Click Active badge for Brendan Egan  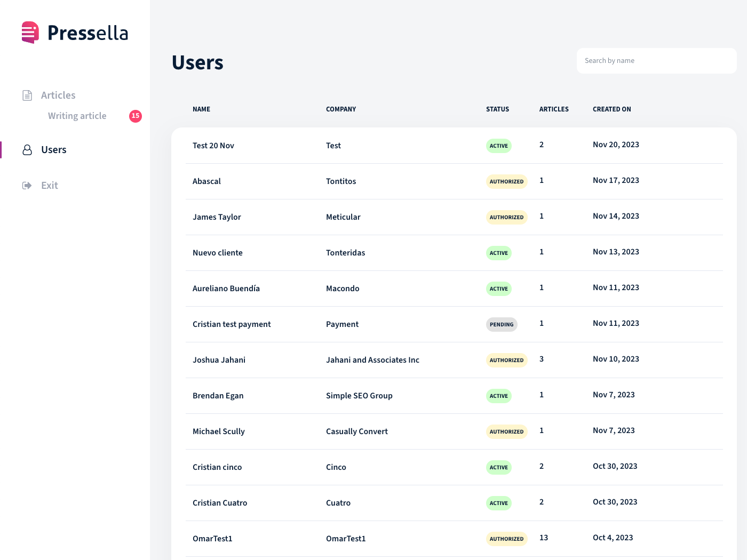coord(498,396)
